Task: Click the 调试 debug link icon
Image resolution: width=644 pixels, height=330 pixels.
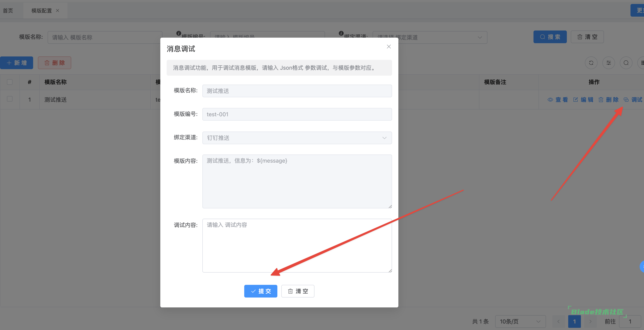Action: 626,100
